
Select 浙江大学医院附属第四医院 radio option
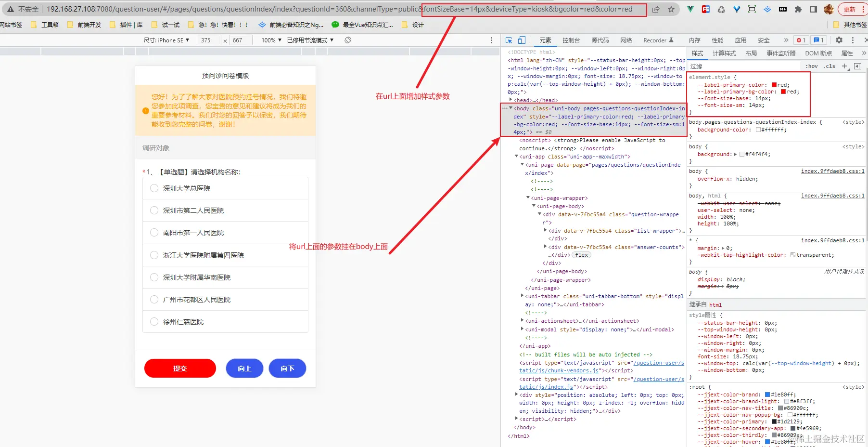tap(154, 255)
